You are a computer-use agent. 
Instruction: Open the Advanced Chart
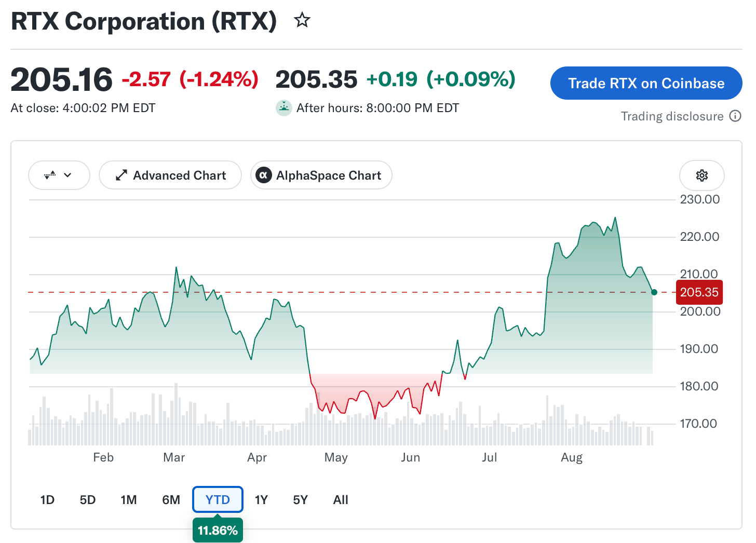170,175
